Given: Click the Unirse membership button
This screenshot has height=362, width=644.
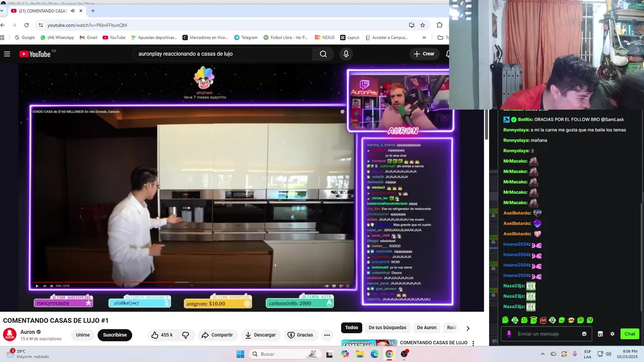Looking at the screenshot, I should tap(83, 335).
